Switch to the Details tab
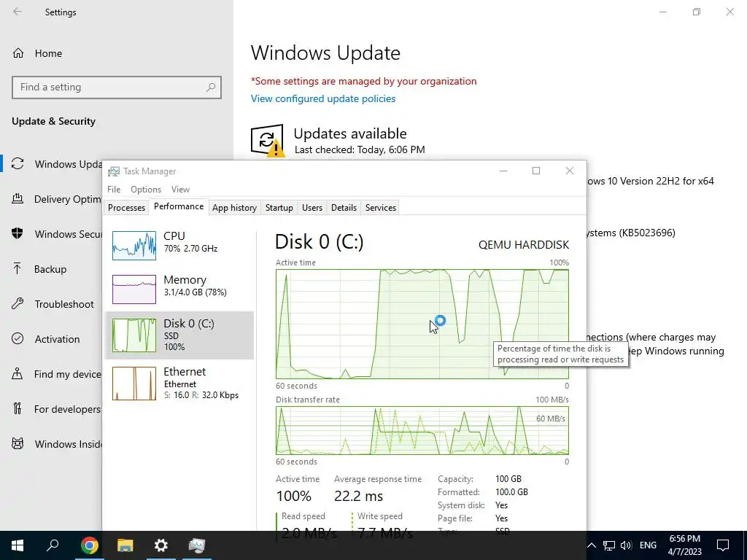 tap(344, 208)
